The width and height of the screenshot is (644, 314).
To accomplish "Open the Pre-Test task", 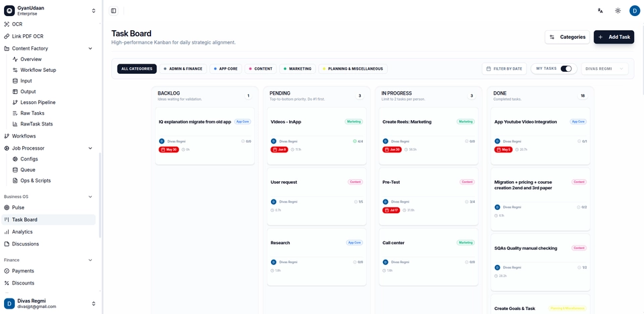I will 429,197.
